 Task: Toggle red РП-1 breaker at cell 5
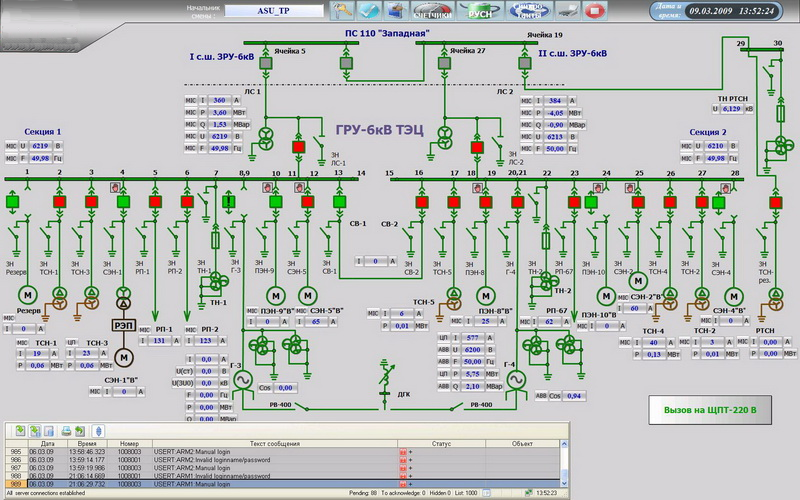(x=155, y=202)
